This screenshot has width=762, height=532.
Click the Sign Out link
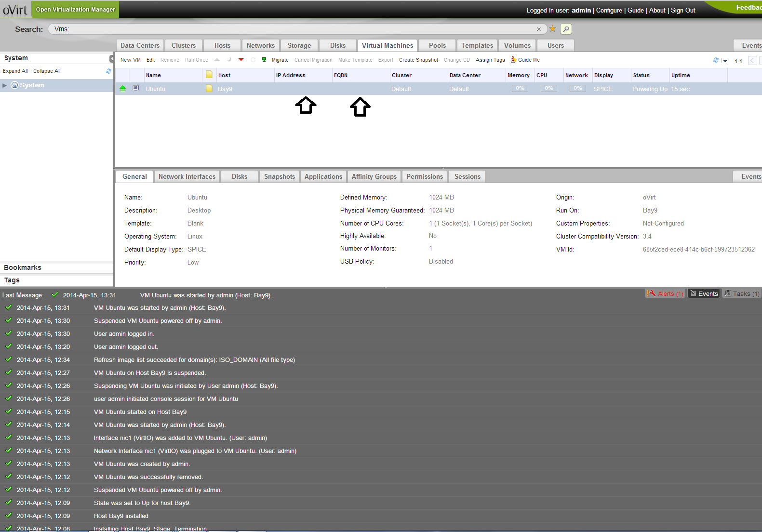point(683,10)
